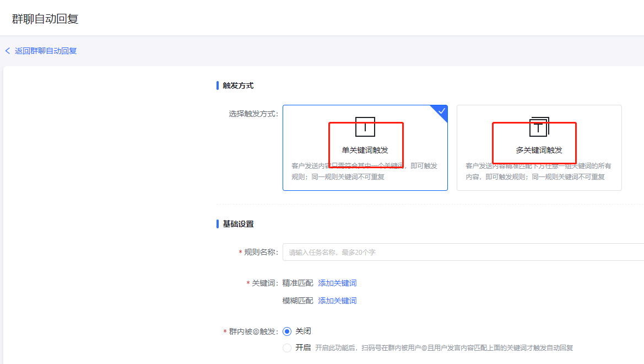644x364 pixels.
Task: Click the single-keyword trigger description text
Action: (x=365, y=172)
